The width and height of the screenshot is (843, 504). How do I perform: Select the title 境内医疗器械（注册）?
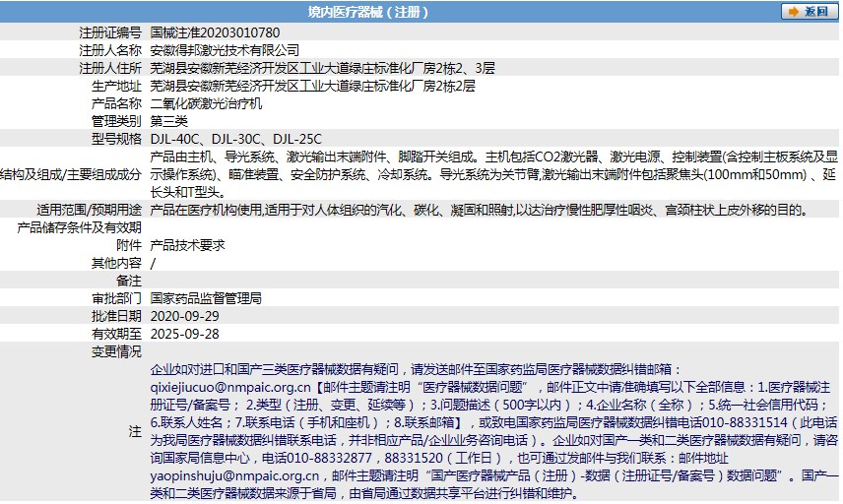pos(368,12)
